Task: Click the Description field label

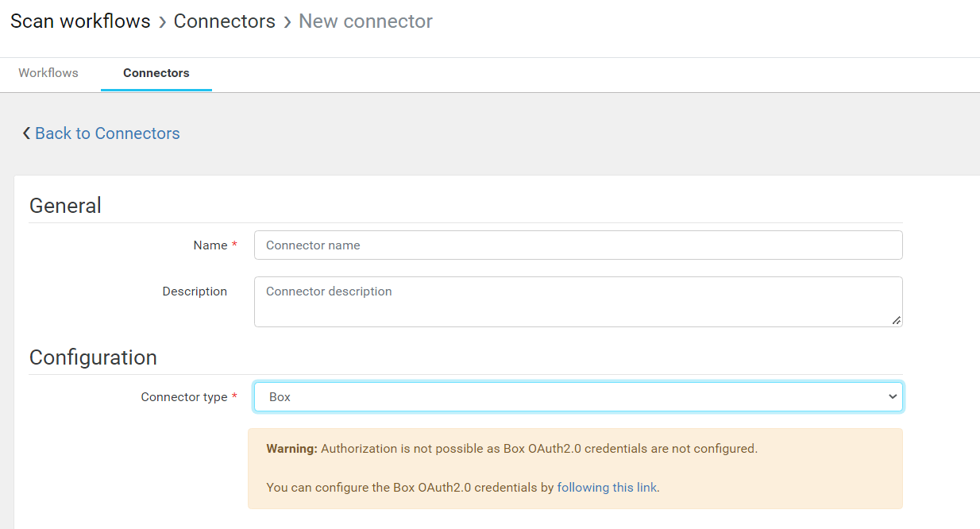Action: 195,292
